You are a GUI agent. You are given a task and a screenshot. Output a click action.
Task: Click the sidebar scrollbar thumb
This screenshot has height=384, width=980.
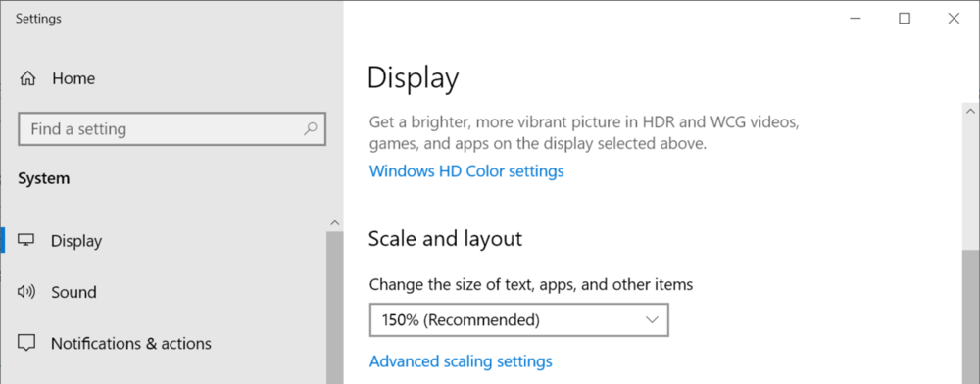pos(335,308)
